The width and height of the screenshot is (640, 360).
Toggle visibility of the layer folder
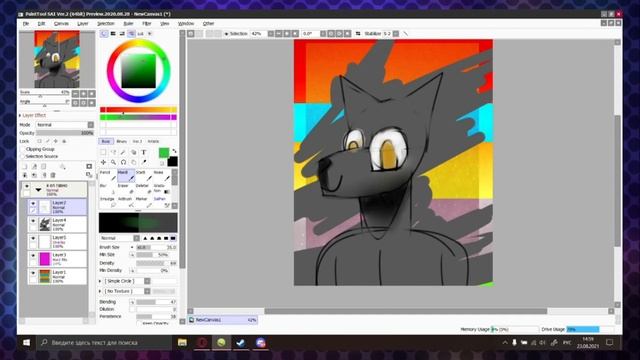tap(27, 186)
